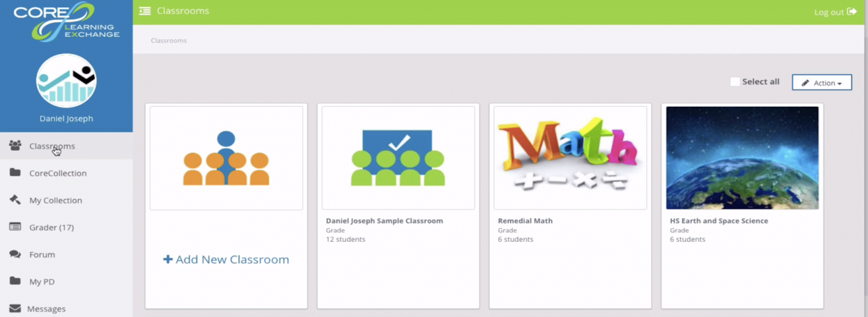Click the green classroom checkmark thumbnail
868x317 pixels.
(x=398, y=158)
